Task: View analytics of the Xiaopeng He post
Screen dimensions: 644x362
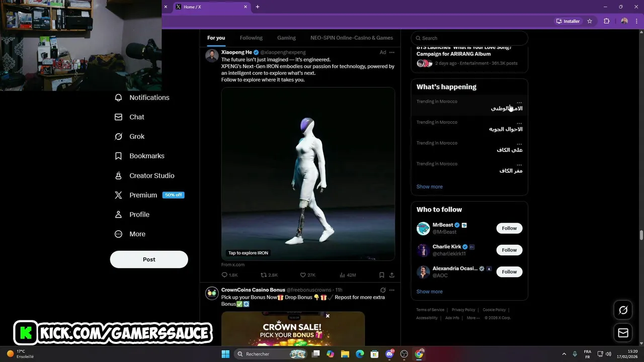Action: click(x=342, y=275)
